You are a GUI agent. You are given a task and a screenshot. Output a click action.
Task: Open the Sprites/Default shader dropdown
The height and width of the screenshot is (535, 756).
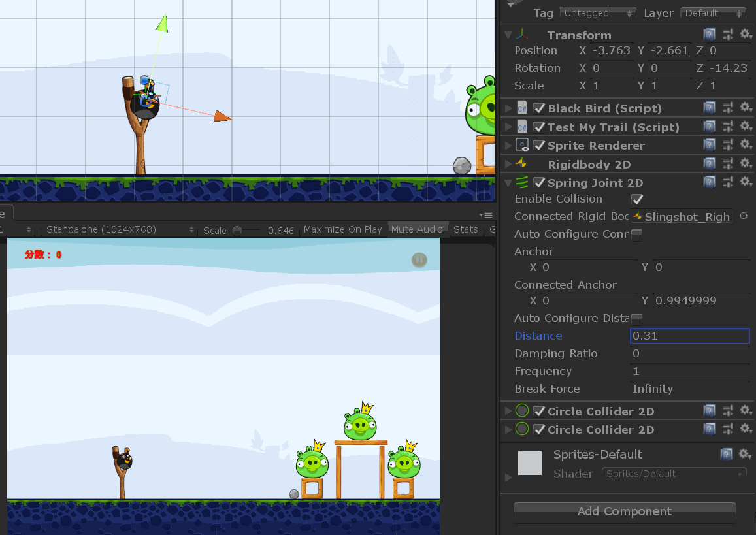(x=674, y=474)
